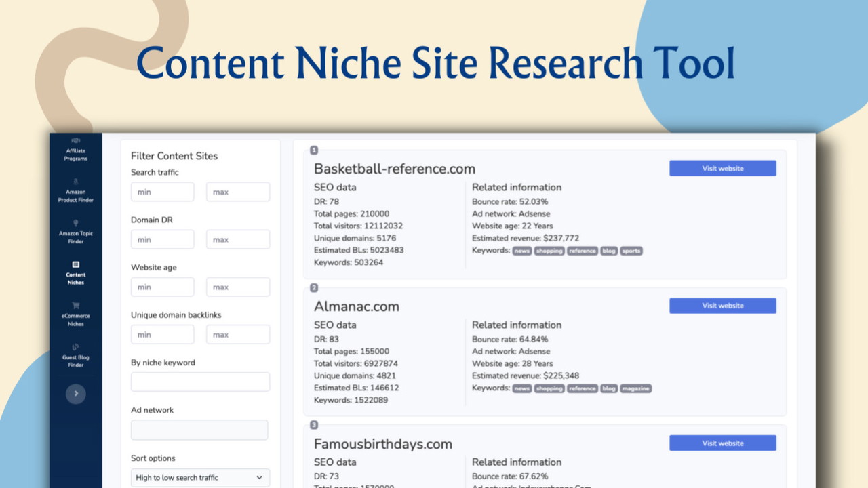This screenshot has width=868, height=488.
Task: Open the Sort options dropdown
Action: pyautogui.click(x=200, y=478)
